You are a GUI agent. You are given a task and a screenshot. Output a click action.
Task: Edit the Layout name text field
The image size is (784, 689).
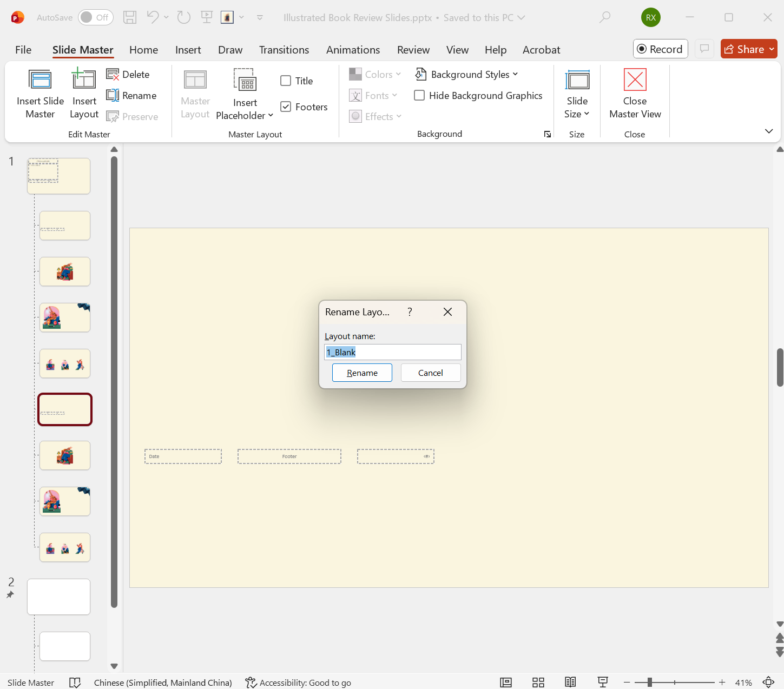(x=392, y=352)
